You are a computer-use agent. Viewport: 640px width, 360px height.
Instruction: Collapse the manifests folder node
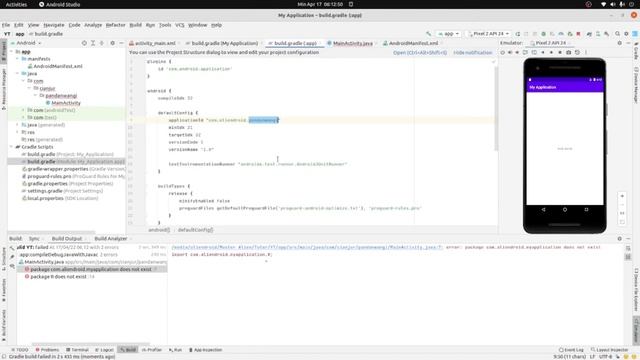click(18, 59)
